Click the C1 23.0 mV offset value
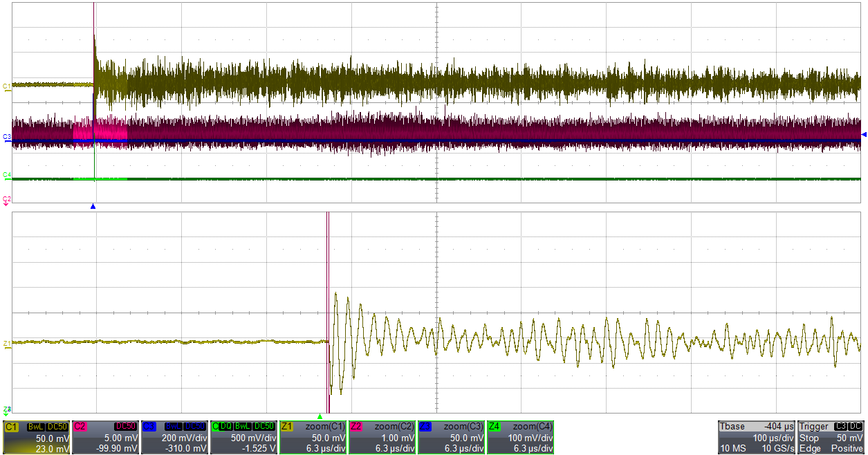The height and width of the screenshot is (455, 868). click(53, 449)
